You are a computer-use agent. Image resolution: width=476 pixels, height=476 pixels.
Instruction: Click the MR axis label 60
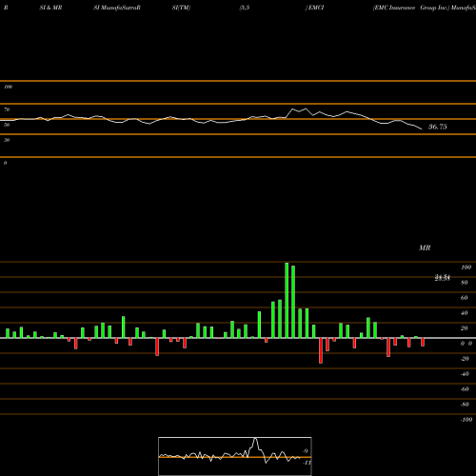[465, 298]
